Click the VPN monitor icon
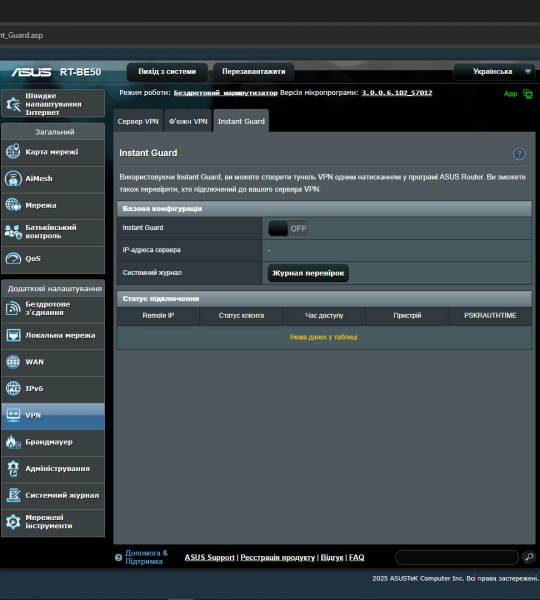540x600 pixels. click(13, 415)
